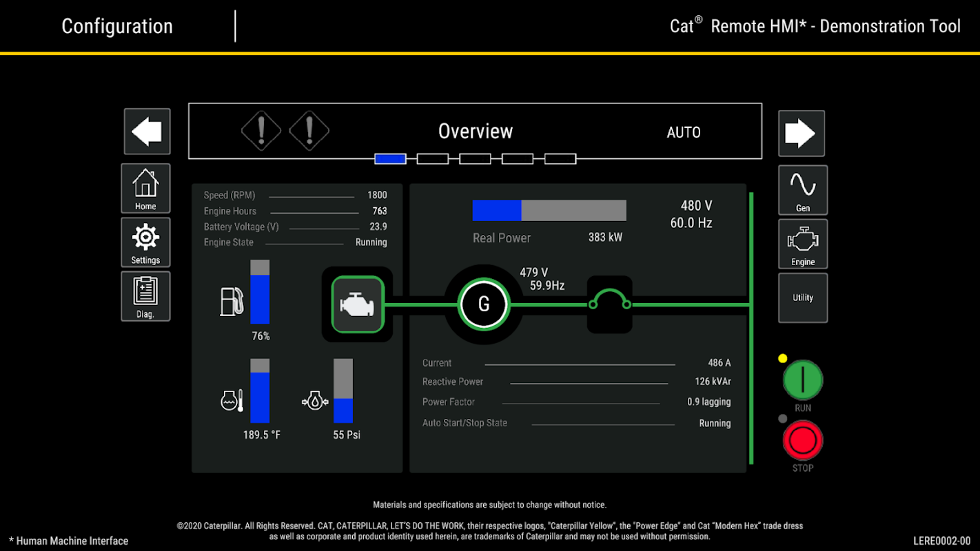Click the 76% fuel level reading
This screenshot has width=980, height=551.
[261, 336]
